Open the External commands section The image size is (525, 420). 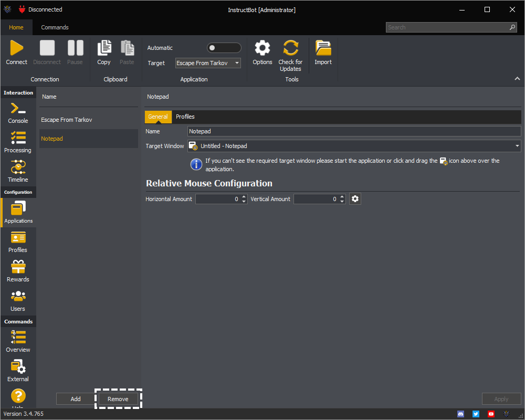[x=18, y=371]
